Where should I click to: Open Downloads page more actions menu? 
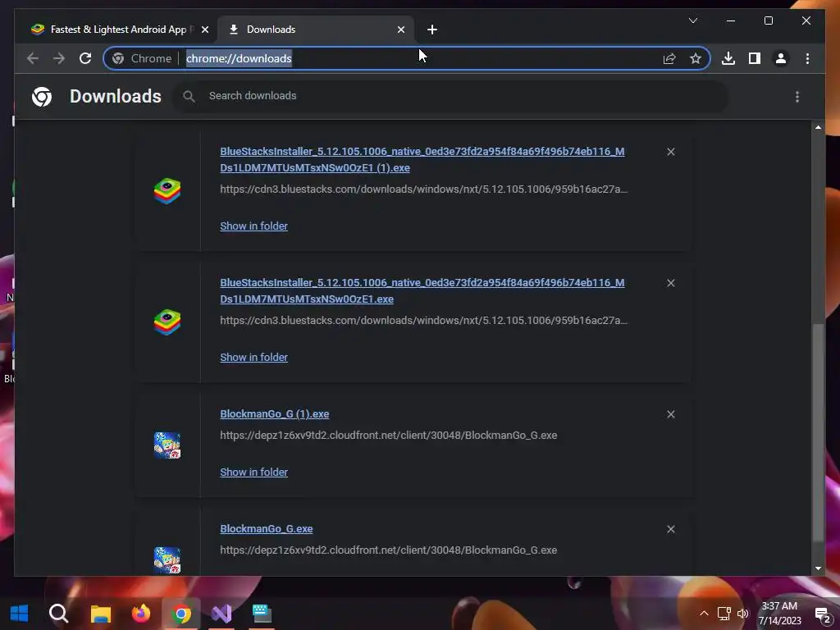[x=797, y=97]
